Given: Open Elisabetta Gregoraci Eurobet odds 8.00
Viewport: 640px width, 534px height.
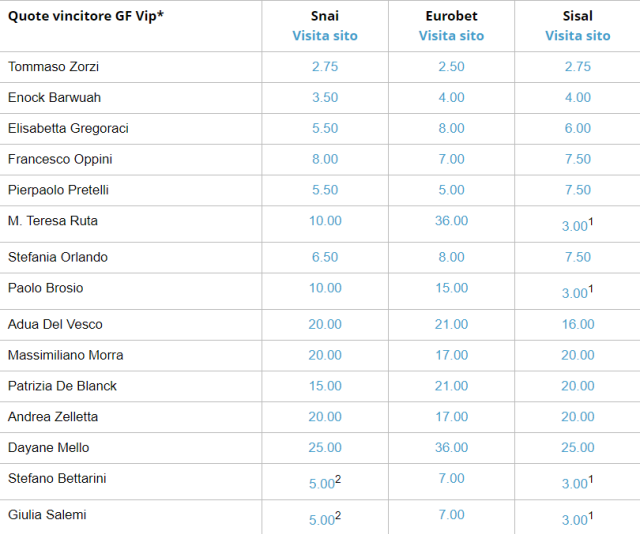Looking at the screenshot, I should 451,129.
